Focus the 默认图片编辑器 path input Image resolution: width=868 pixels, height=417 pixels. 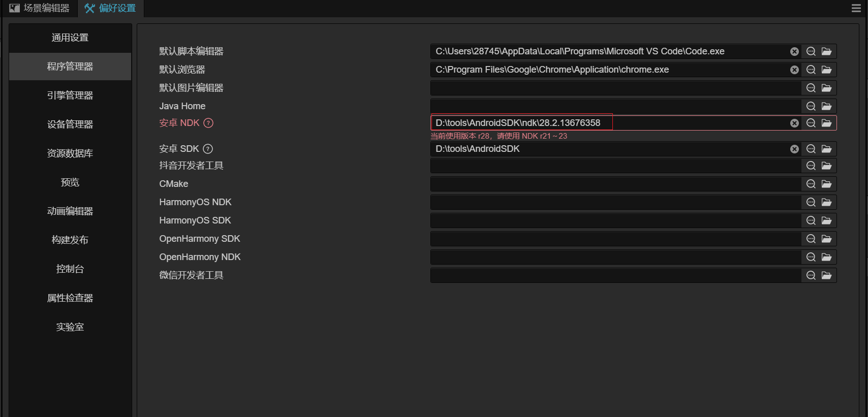tap(615, 88)
